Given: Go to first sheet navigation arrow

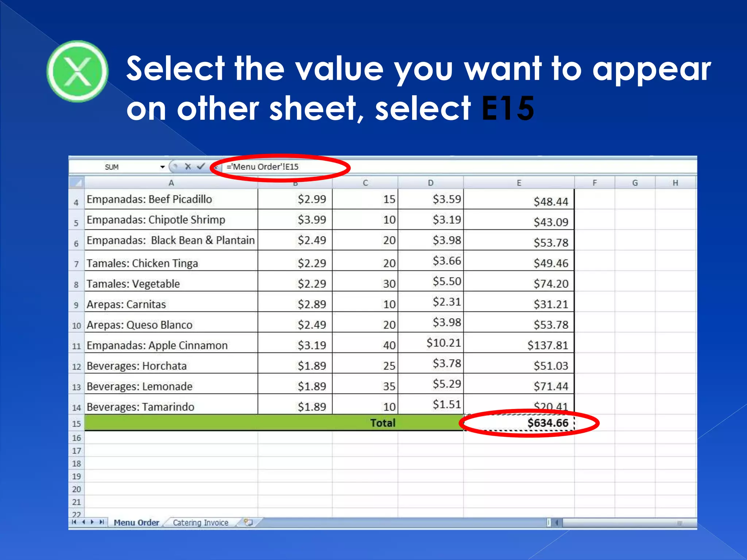Looking at the screenshot, I should (x=74, y=522).
